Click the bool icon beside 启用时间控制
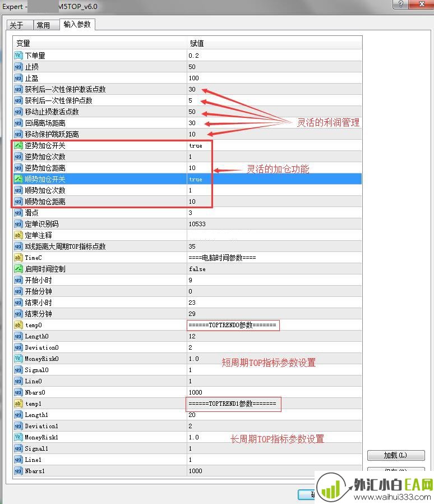 pyautogui.click(x=19, y=269)
